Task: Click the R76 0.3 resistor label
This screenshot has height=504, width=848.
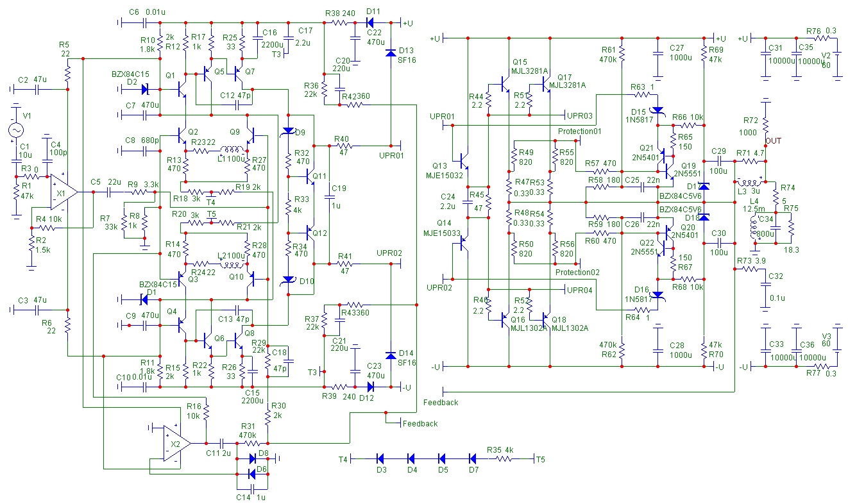Action: click(821, 31)
